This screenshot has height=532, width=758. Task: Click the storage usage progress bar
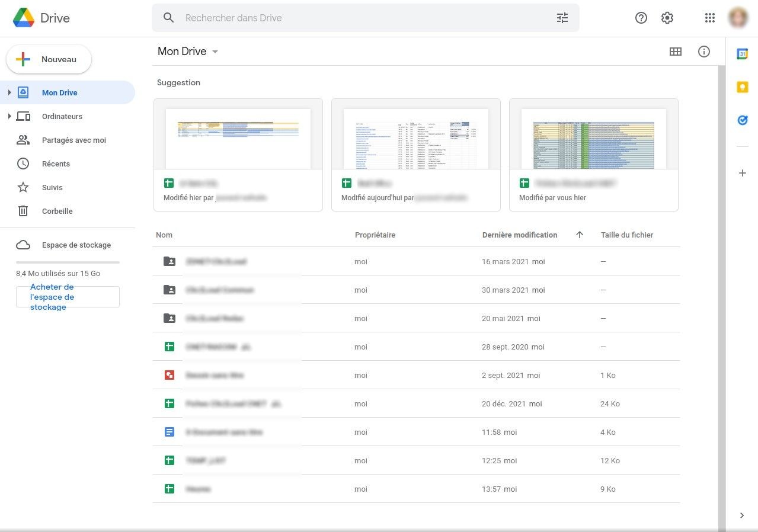pyautogui.click(x=68, y=262)
